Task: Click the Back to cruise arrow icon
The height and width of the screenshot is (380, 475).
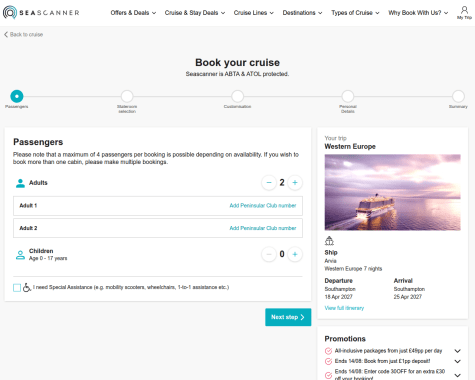Action: [6, 34]
